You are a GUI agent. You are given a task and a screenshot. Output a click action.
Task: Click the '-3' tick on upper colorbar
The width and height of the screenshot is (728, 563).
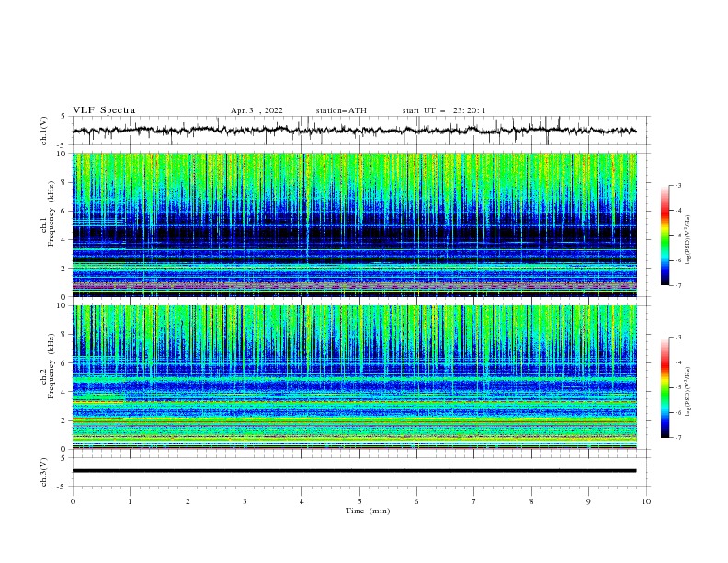tap(677, 185)
